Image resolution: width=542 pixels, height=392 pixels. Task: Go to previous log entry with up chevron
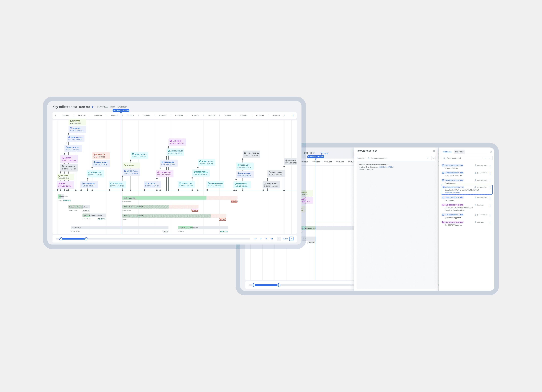[x=428, y=158]
